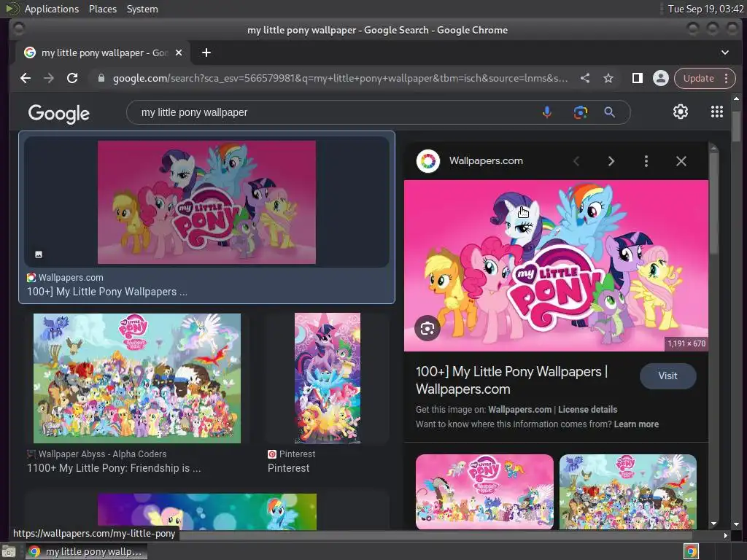Select the 'my little pony wallpaper' tab
The width and height of the screenshot is (747, 560).
coord(103,52)
